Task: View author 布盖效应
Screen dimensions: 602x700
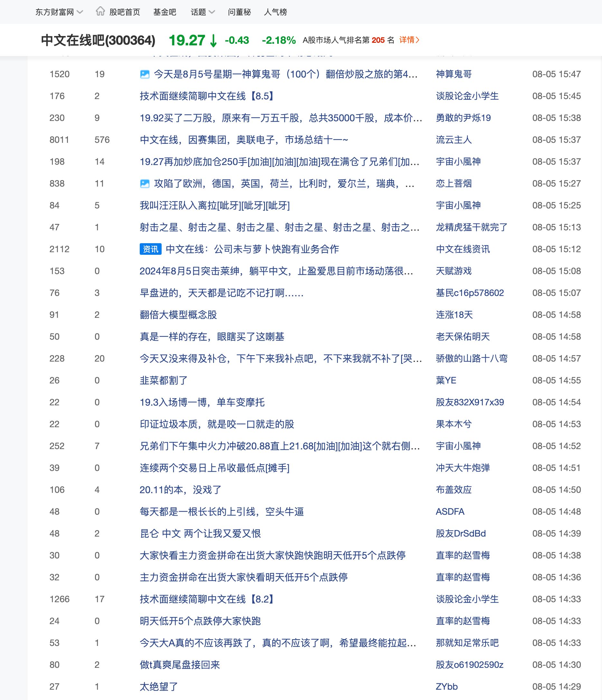Action: click(454, 490)
